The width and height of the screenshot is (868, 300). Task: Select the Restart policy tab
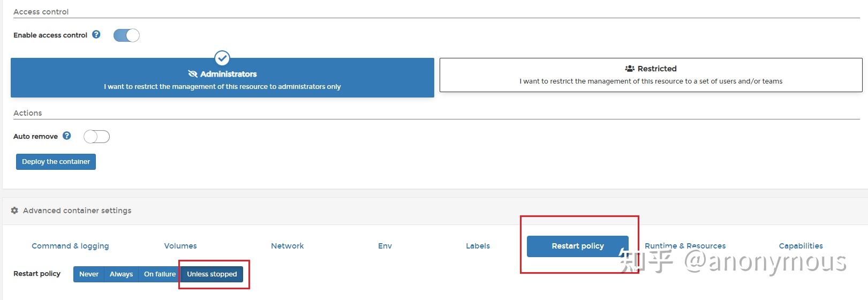click(578, 246)
